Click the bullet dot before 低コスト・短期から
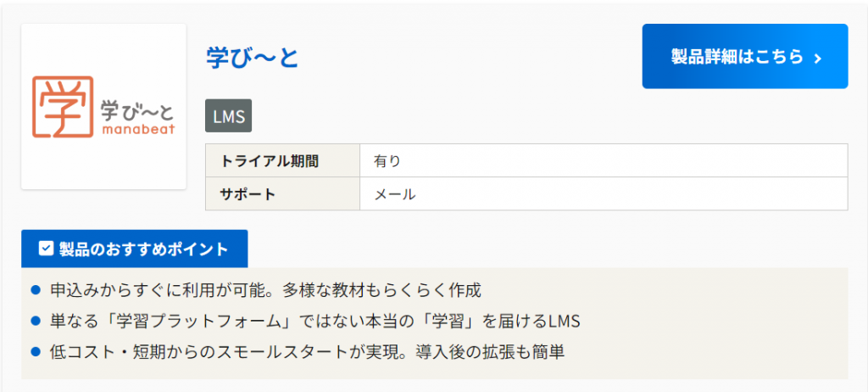868x392 pixels. click(36, 351)
